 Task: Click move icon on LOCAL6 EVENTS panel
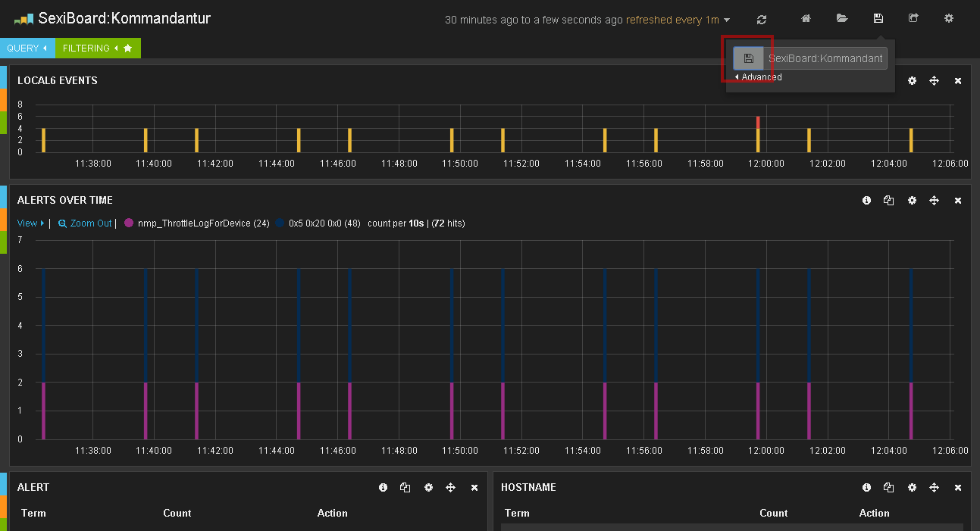tap(934, 81)
